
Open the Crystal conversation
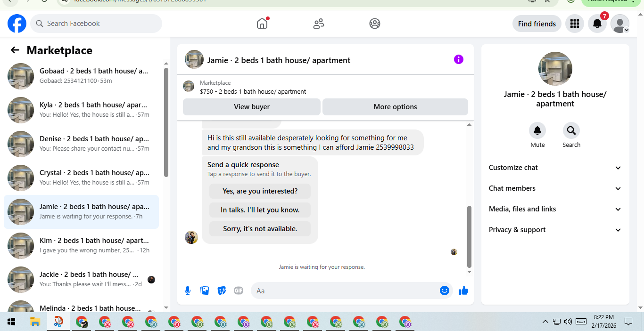(x=82, y=178)
